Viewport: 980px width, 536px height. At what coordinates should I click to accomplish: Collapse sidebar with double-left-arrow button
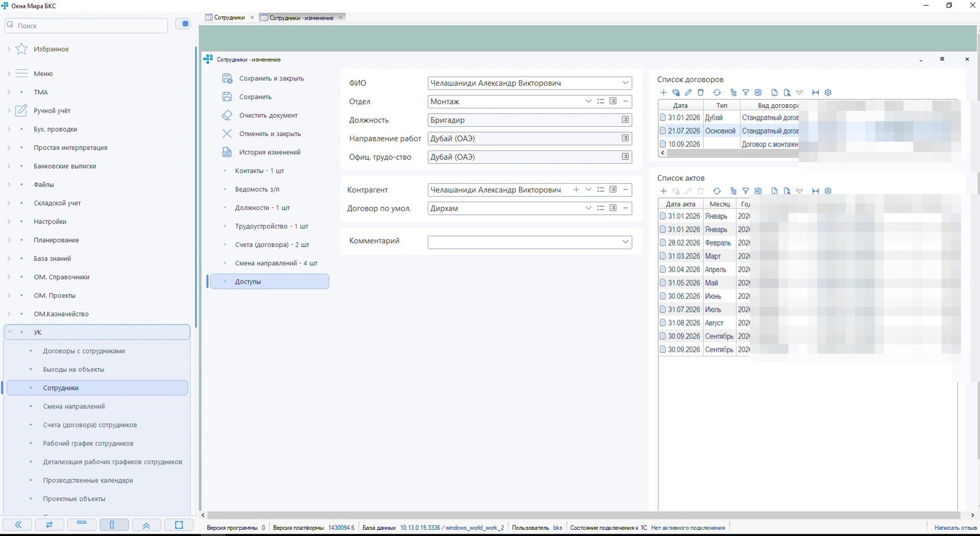pyautogui.click(x=18, y=525)
